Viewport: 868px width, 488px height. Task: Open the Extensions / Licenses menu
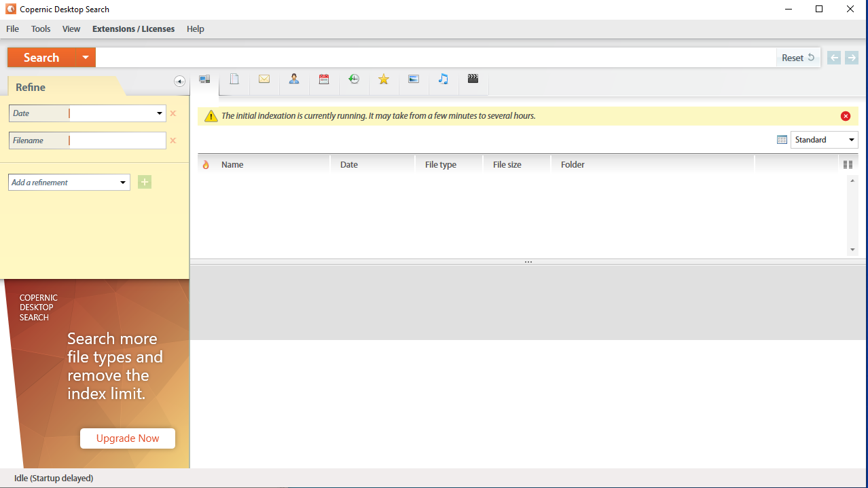[x=134, y=29]
